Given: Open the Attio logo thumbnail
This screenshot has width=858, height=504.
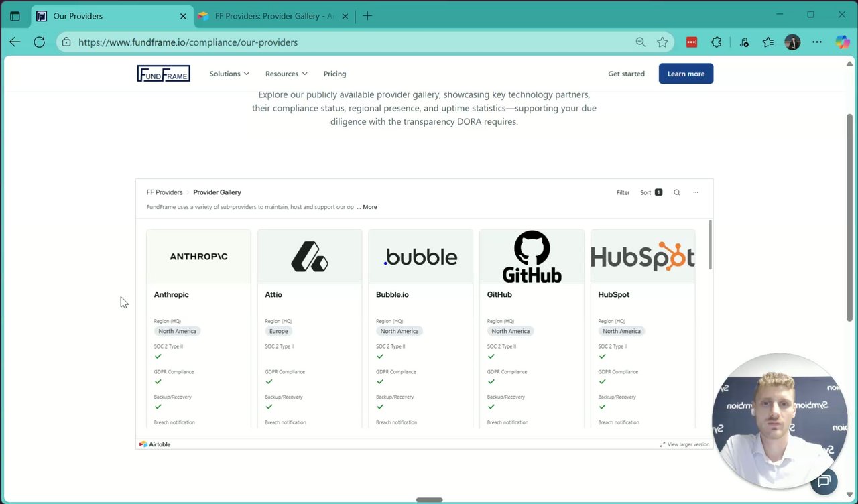Looking at the screenshot, I should (x=310, y=256).
